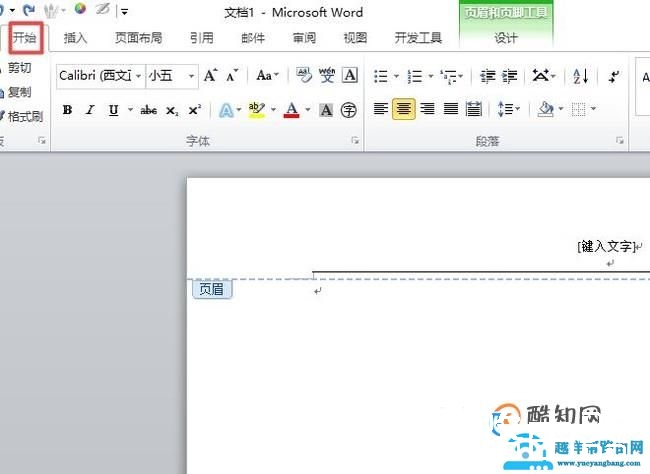The image size is (650, 474).
Task: Clear formatting with the eraser icon
Action: pyautogui.click(x=304, y=75)
